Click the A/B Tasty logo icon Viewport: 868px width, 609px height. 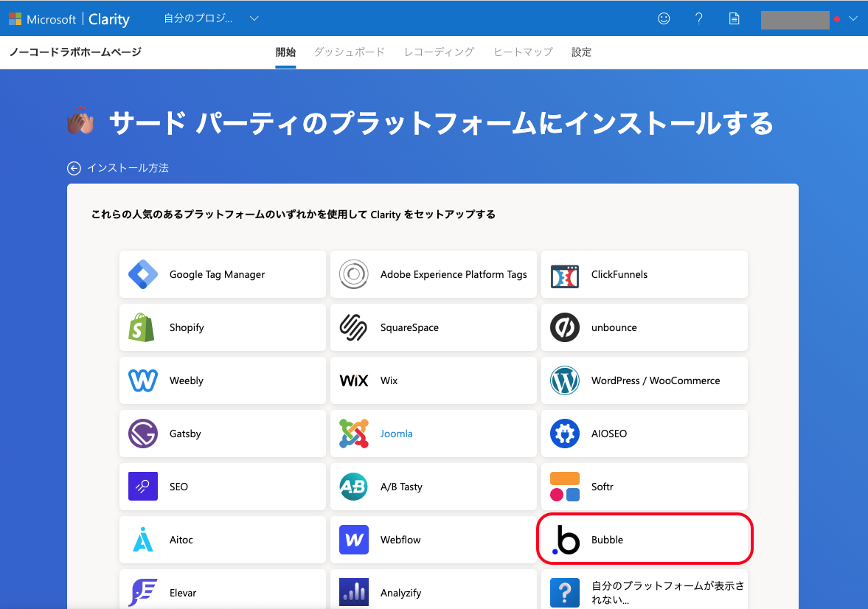point(354,487)
